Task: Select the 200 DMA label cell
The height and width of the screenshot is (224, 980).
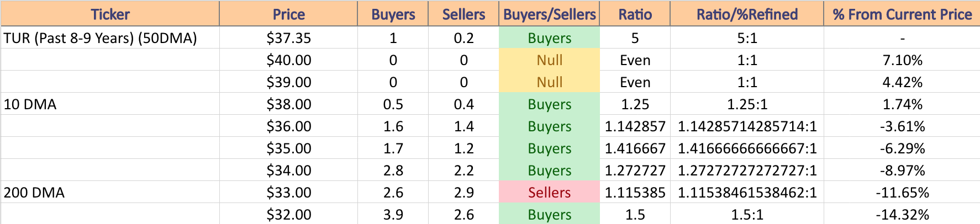Action: (x=110, y=193)
